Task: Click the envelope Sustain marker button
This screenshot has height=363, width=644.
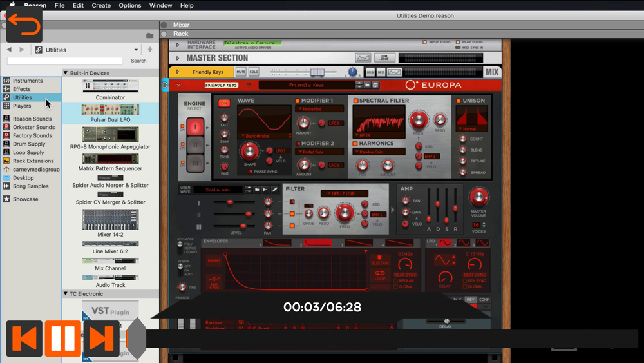Action: 380,260
